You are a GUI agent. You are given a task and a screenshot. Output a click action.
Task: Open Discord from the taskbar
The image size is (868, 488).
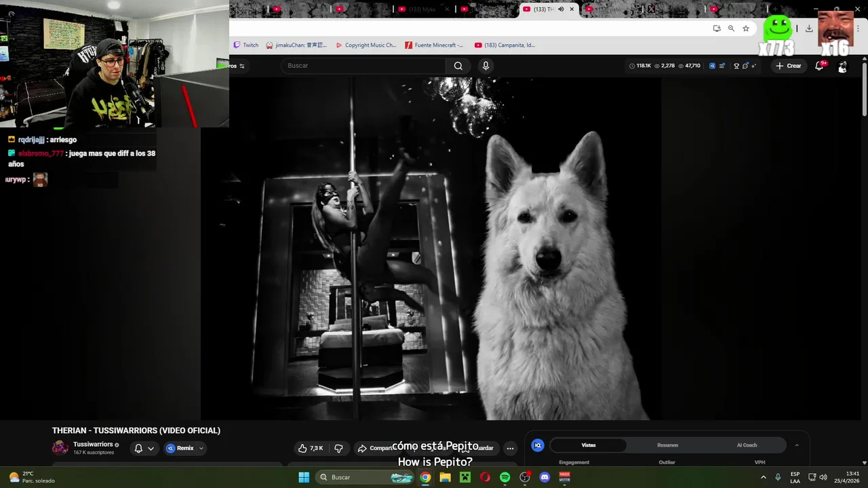click(x=545, y=477)
